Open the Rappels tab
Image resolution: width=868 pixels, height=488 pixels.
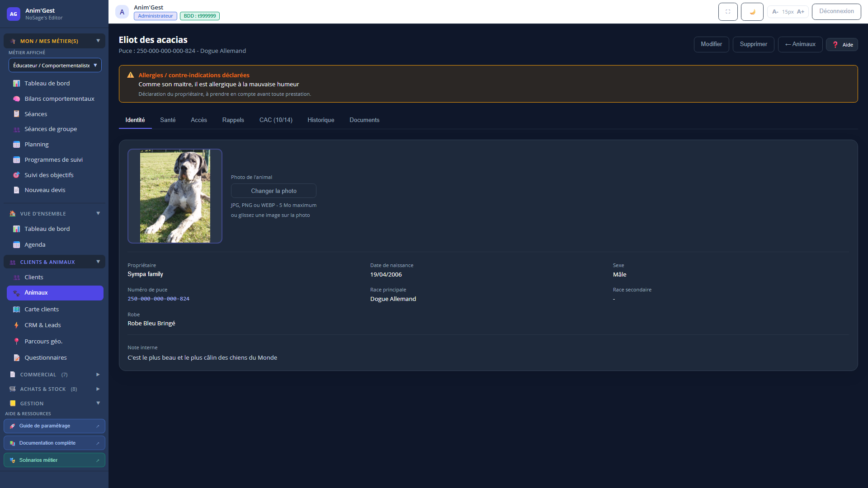[233, 120]
